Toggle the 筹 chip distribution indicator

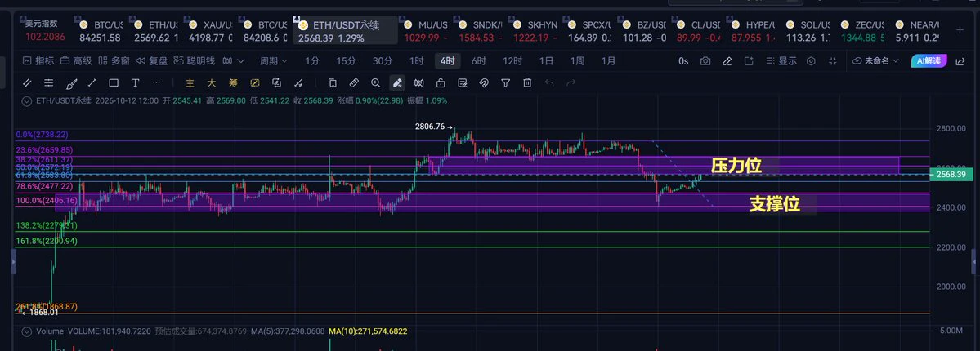coord(233,82)
